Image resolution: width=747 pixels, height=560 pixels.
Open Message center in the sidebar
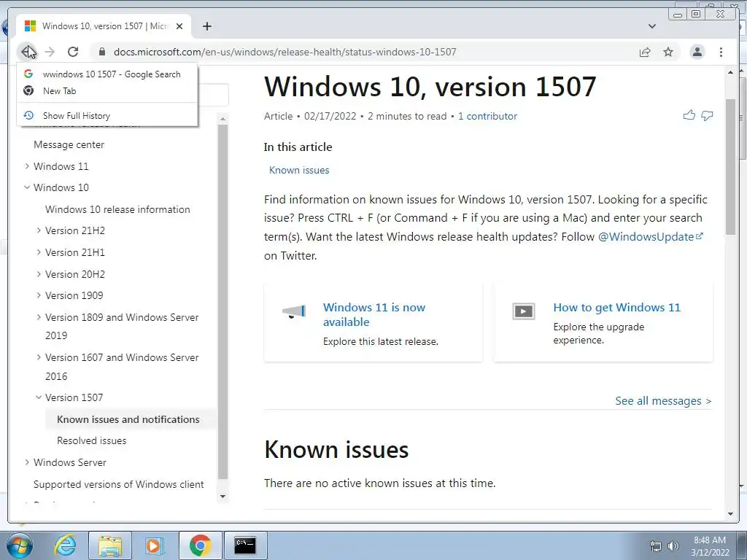click(x=69, y=145)
